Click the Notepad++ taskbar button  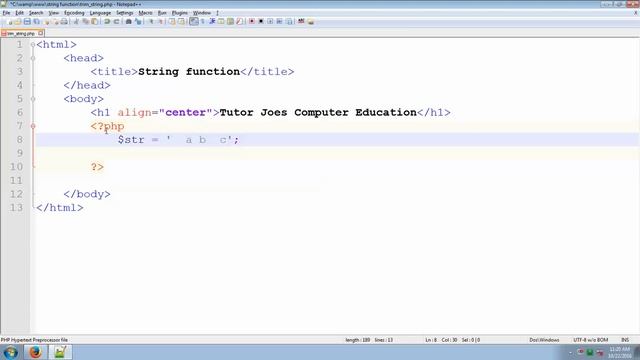click(60, 352)
